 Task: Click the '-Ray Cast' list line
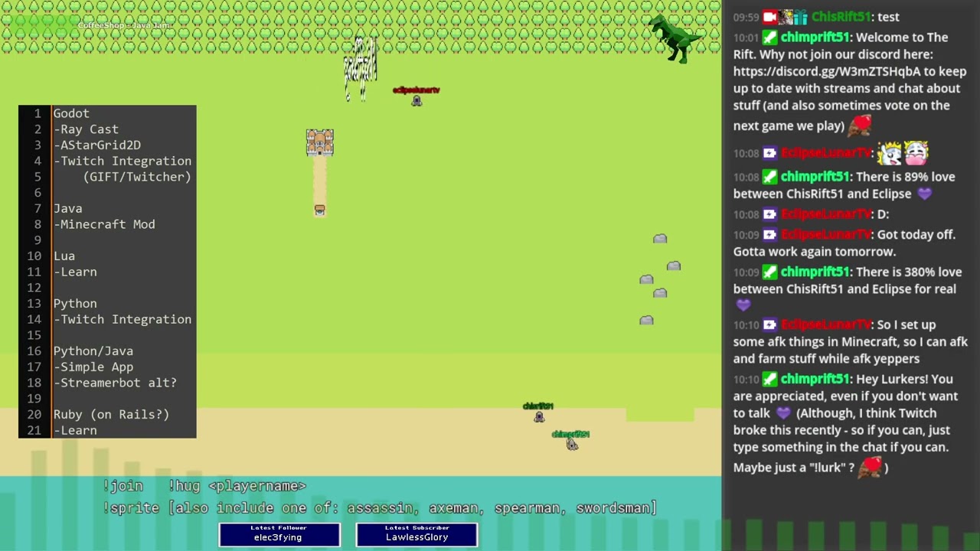pyautogui.click(x=86, y=129)
